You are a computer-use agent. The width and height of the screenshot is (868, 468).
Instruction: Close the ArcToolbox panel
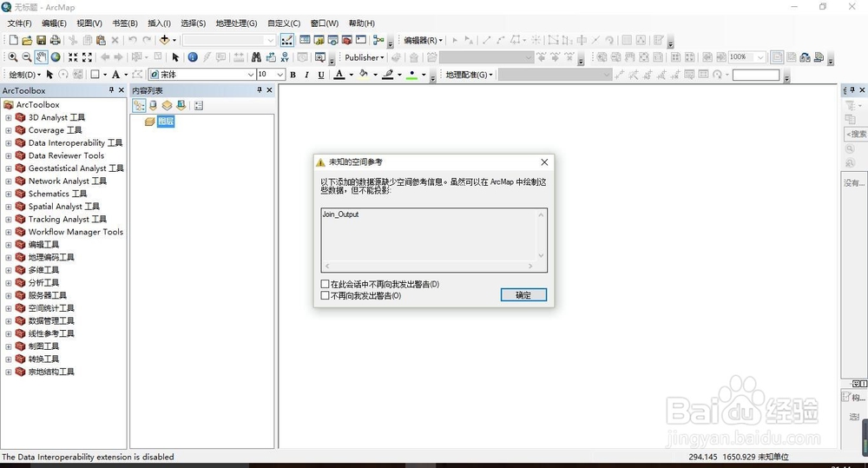pos(122,89)
